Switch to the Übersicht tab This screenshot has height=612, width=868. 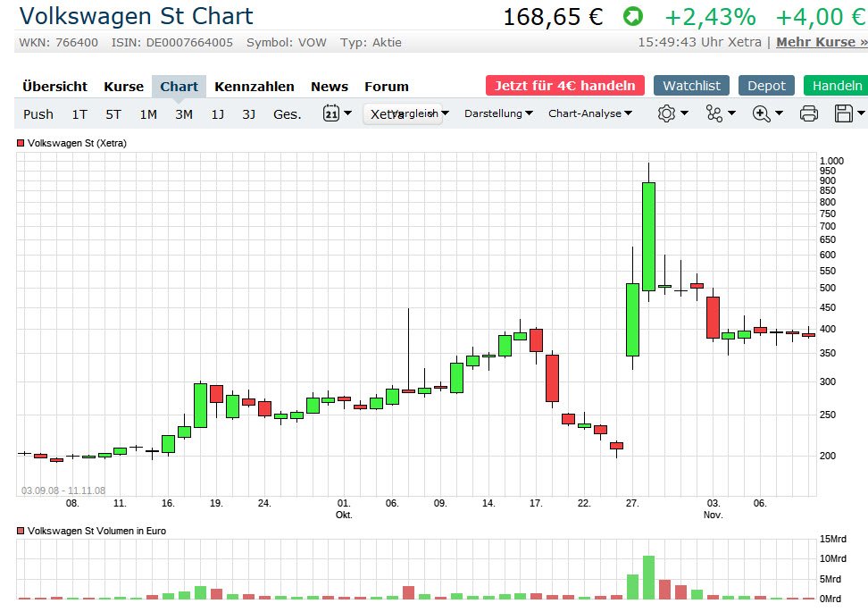(x=54, y=87)
